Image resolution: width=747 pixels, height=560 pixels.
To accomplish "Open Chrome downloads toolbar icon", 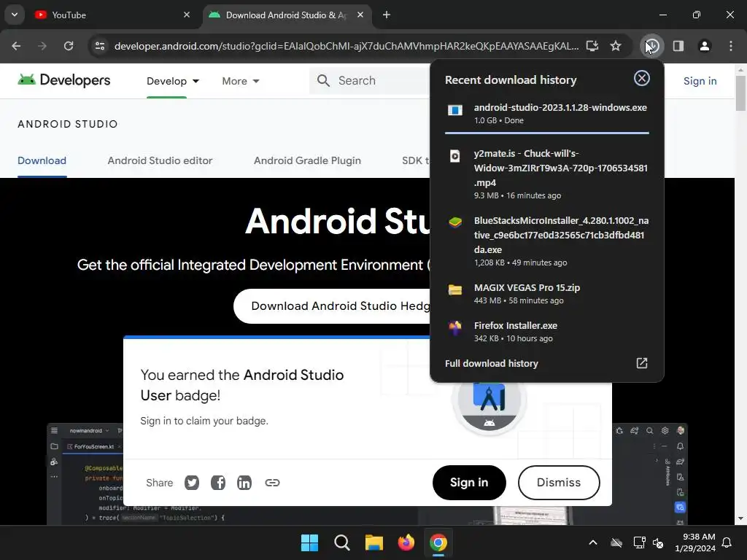I will [651, 46].
